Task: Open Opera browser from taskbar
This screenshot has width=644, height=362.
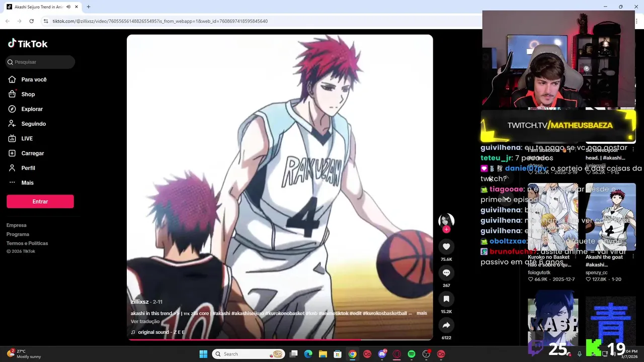Action: pyautogui.click(x=397, y=354)
